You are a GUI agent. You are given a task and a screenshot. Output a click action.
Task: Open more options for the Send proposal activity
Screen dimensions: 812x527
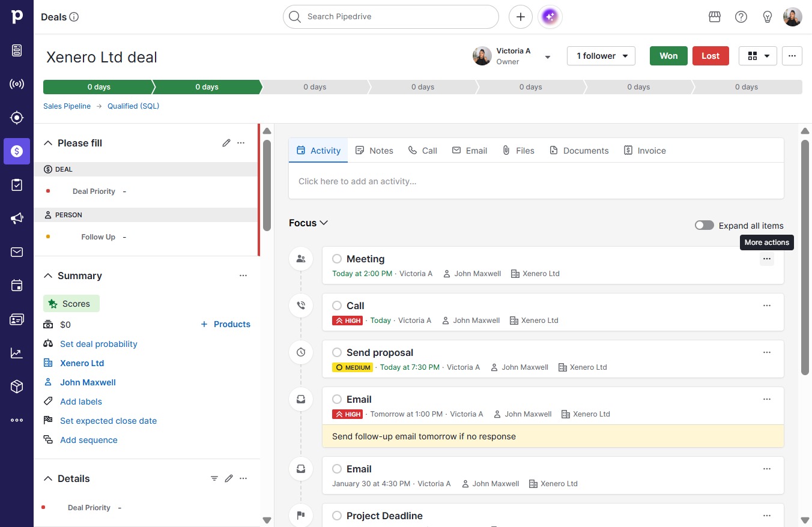coord(767,352)
